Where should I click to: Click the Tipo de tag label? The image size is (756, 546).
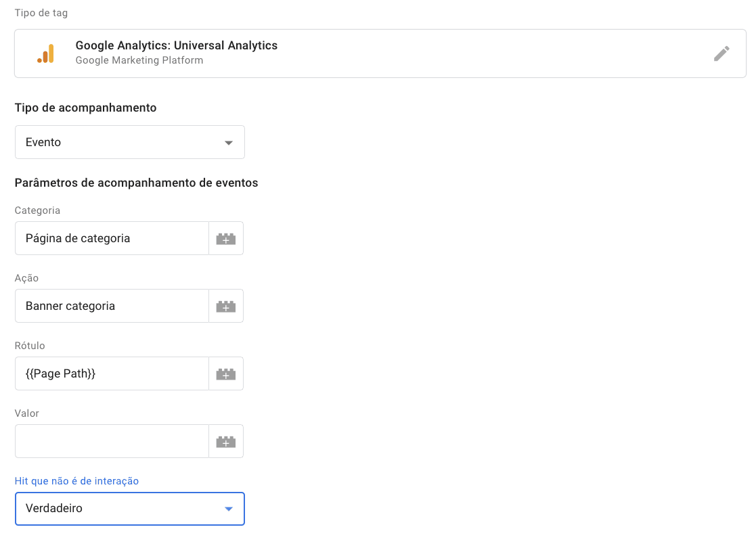pyautogui.click(x=41, y=13)
